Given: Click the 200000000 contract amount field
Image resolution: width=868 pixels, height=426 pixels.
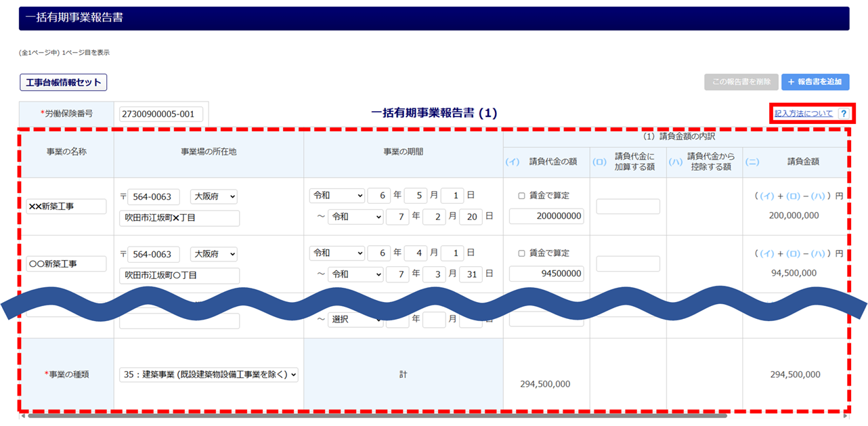Looking at the screenshot, I should pyautogui.click(x=546, y=216).
